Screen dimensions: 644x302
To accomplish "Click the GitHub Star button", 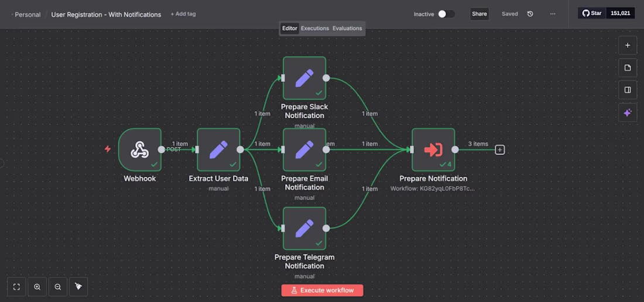I will coord(592,13).
